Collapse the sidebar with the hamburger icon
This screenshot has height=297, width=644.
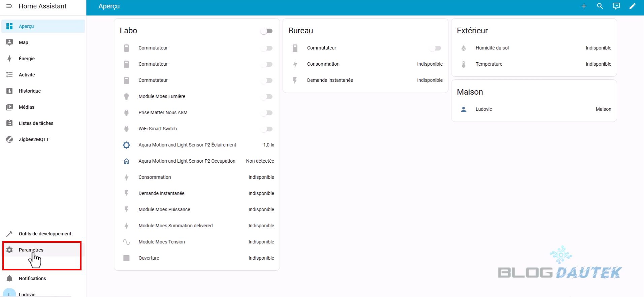click(x=9, y=6)
